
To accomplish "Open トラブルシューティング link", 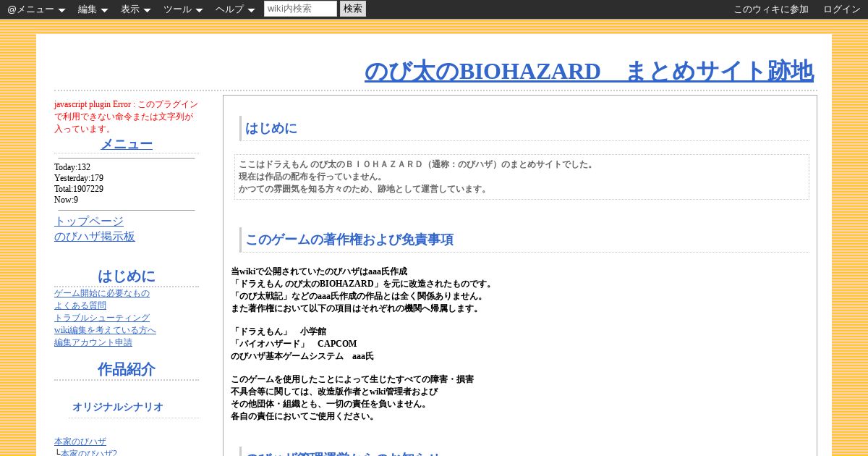I will pos(102,318).
